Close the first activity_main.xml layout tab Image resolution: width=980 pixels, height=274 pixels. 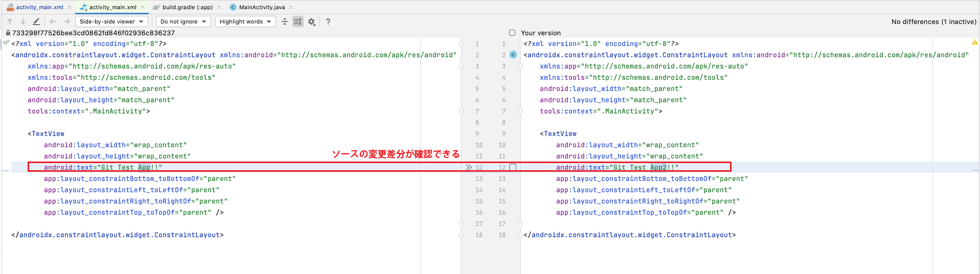70,7
